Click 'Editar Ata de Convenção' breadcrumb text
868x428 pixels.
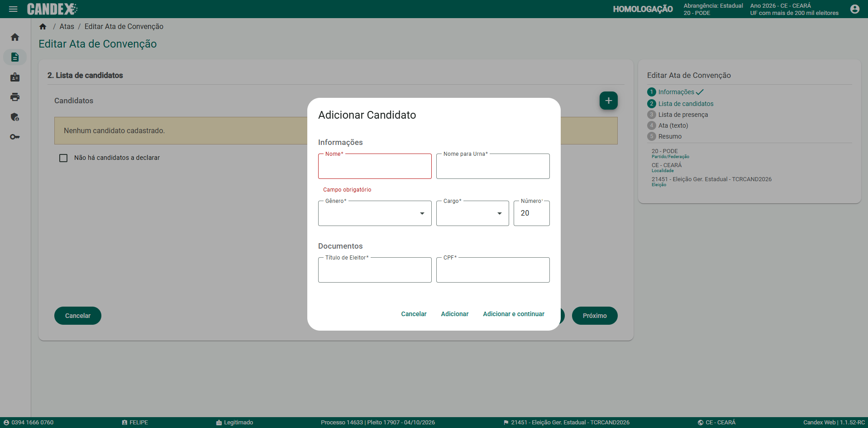tap(124, 27)
